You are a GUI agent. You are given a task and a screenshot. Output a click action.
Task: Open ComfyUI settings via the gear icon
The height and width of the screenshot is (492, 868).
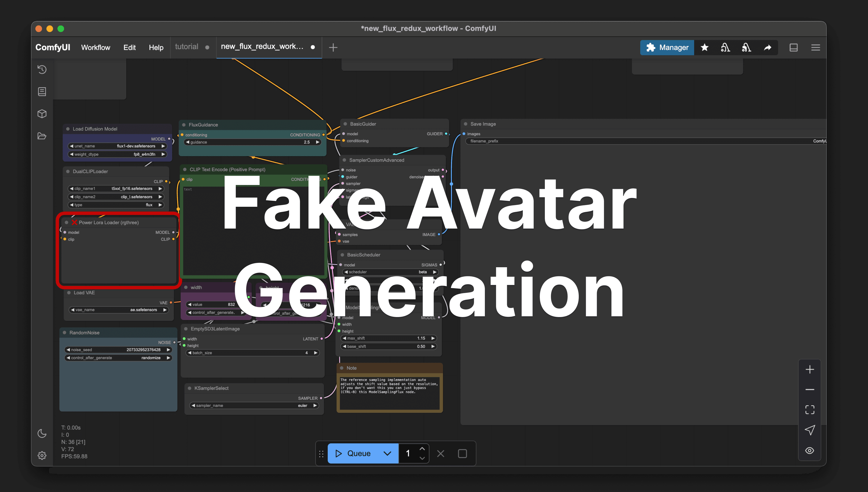[42, 455]
